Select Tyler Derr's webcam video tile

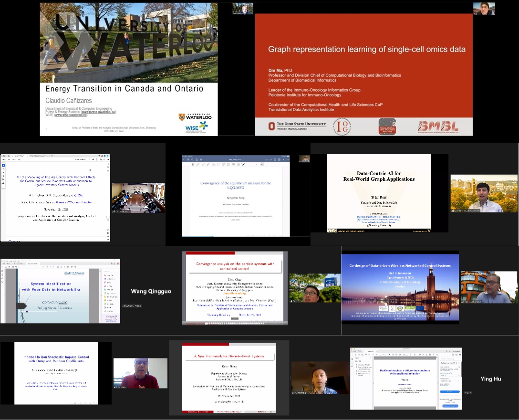(484, 193)
